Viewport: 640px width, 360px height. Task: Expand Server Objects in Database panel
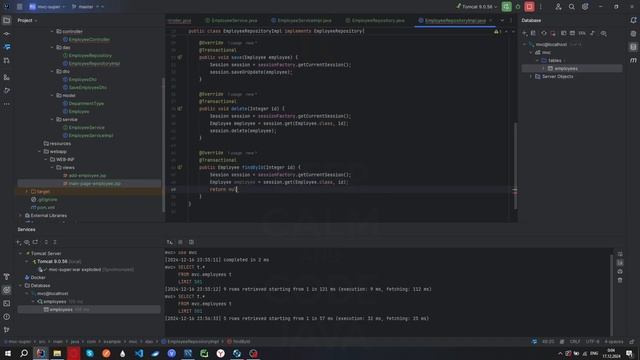click(x=531, y=76)
